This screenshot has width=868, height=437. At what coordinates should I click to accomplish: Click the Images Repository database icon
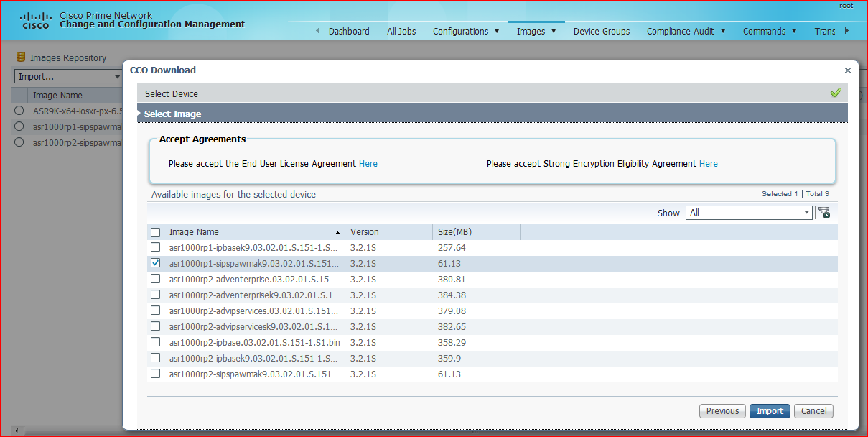click(21, 57)
